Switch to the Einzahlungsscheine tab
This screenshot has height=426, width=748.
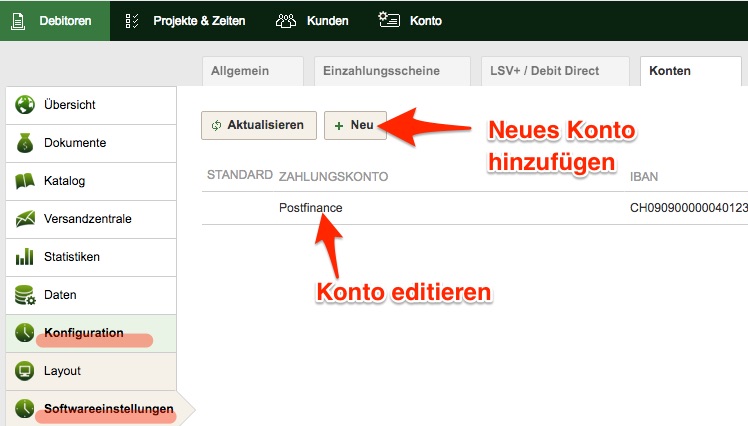coord(392,71)
